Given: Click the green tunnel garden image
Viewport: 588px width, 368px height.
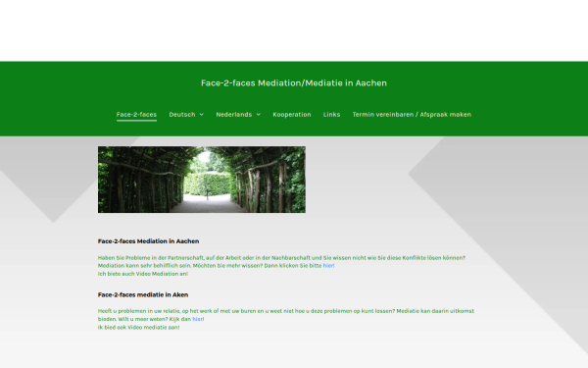Looking at the screenshot, I should coord(202,180).
